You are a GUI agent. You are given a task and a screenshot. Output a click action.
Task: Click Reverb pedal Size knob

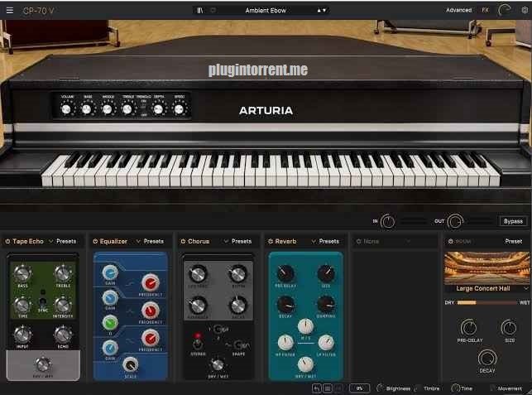(x=326, y=273)
